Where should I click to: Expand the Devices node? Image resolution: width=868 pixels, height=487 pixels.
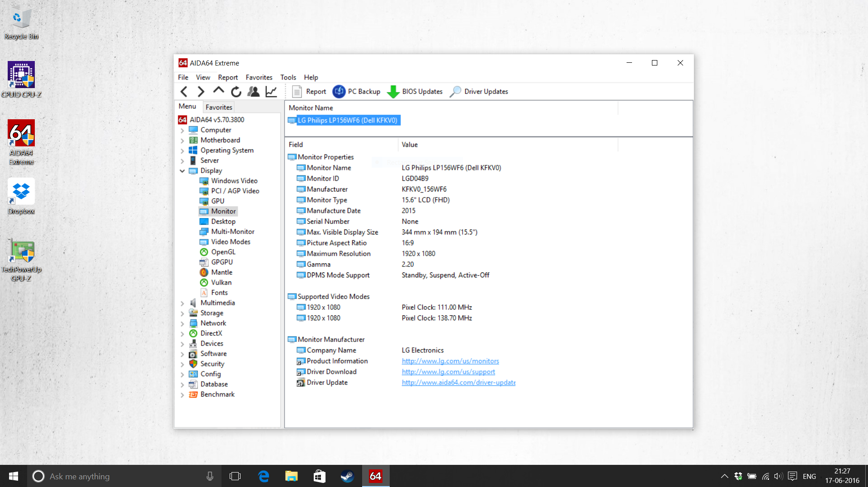[x=182, y=344]
